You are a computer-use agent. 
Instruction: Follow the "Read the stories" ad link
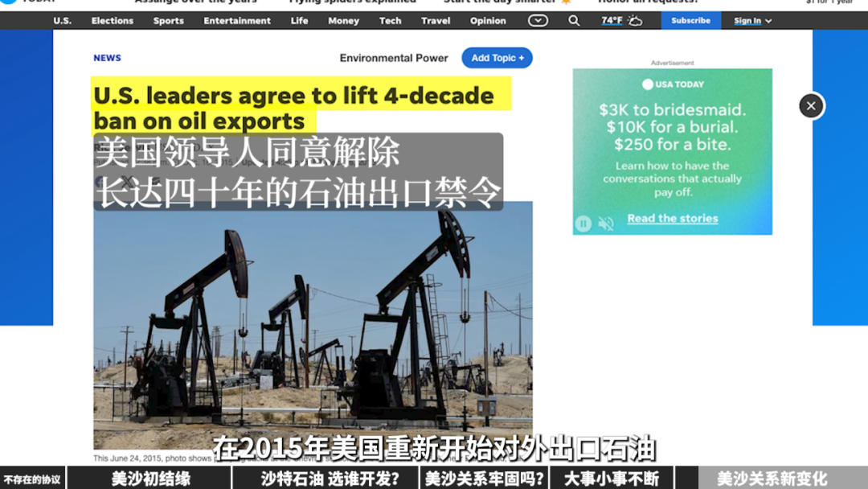pos(673,218)
